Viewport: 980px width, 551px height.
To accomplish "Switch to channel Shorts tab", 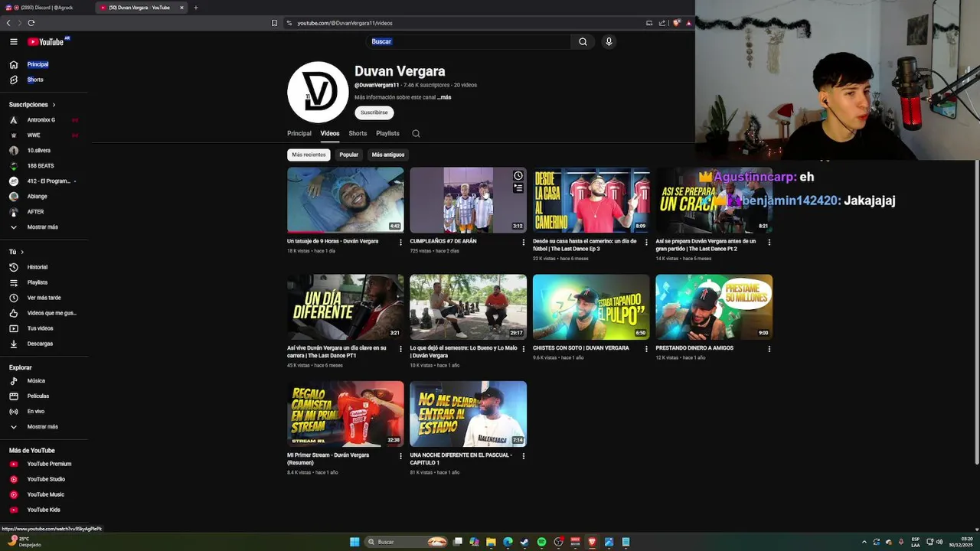I will coord(358,133).
